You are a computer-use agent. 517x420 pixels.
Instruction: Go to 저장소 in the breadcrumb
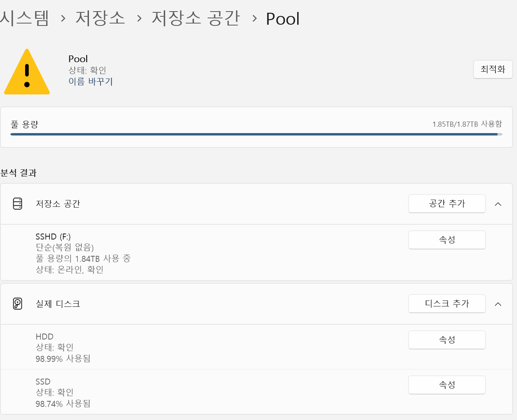point(100,18)
